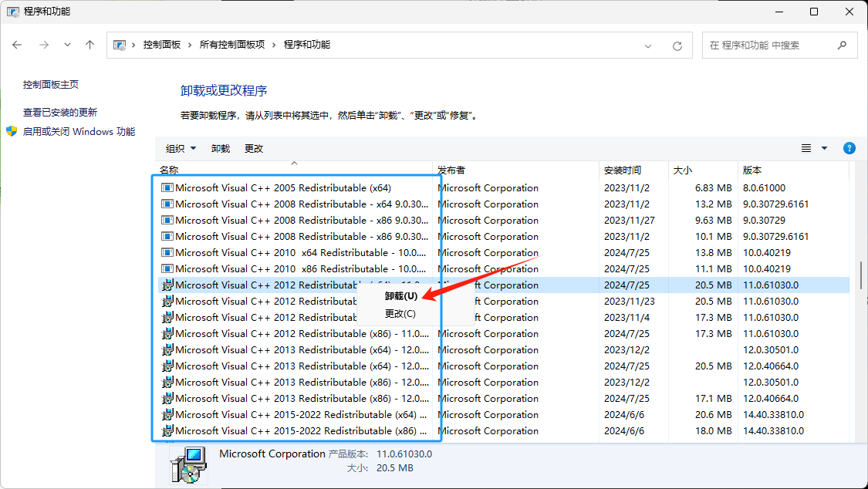The height and width of the screenshot is (489, 868).
Task: Go up one level with up arrow
Action: 90,45
